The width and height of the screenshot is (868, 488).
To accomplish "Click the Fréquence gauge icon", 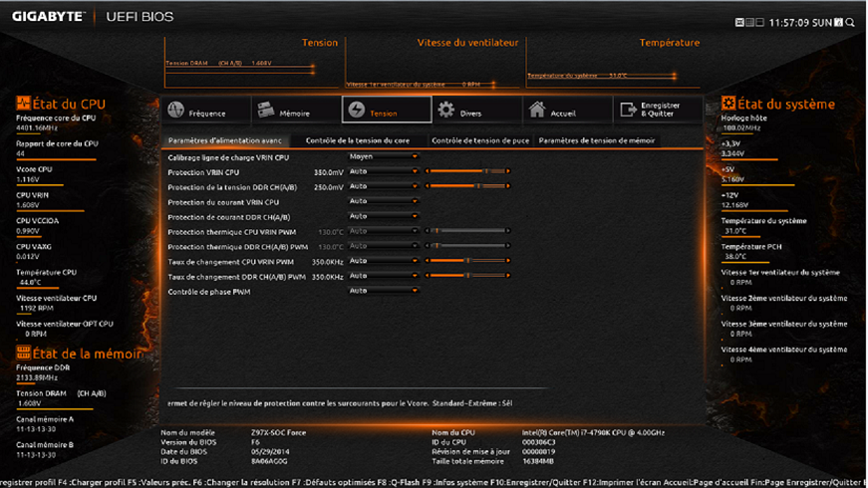I will [x=176, y=110].
